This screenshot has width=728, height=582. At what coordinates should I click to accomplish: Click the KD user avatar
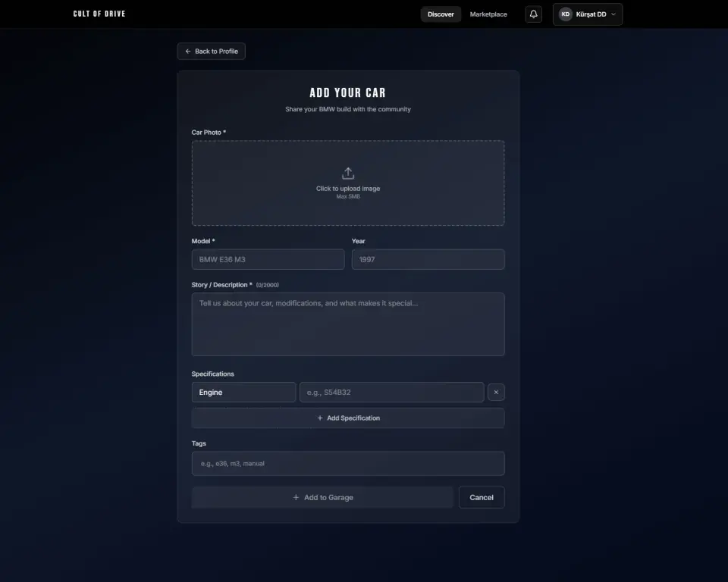click(x=565, y=14)
